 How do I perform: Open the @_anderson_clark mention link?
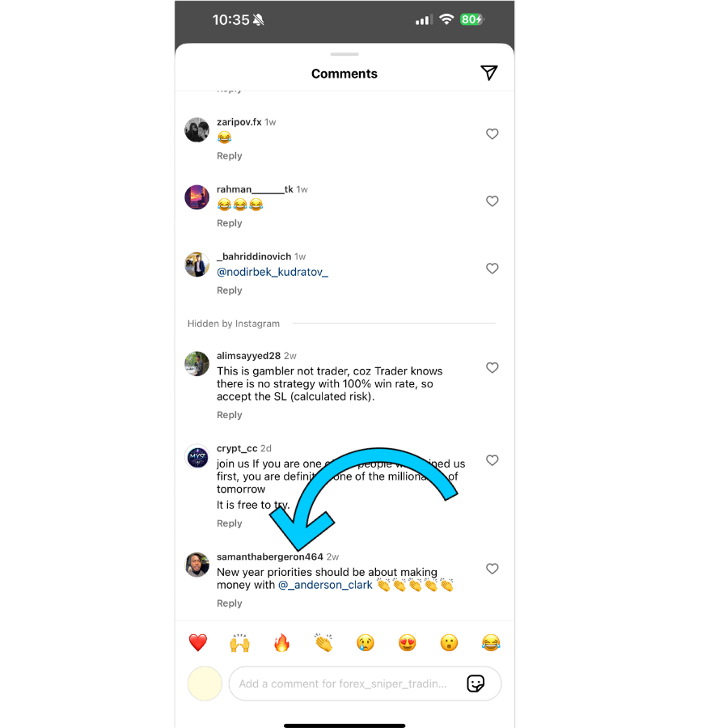click(325, 585)
